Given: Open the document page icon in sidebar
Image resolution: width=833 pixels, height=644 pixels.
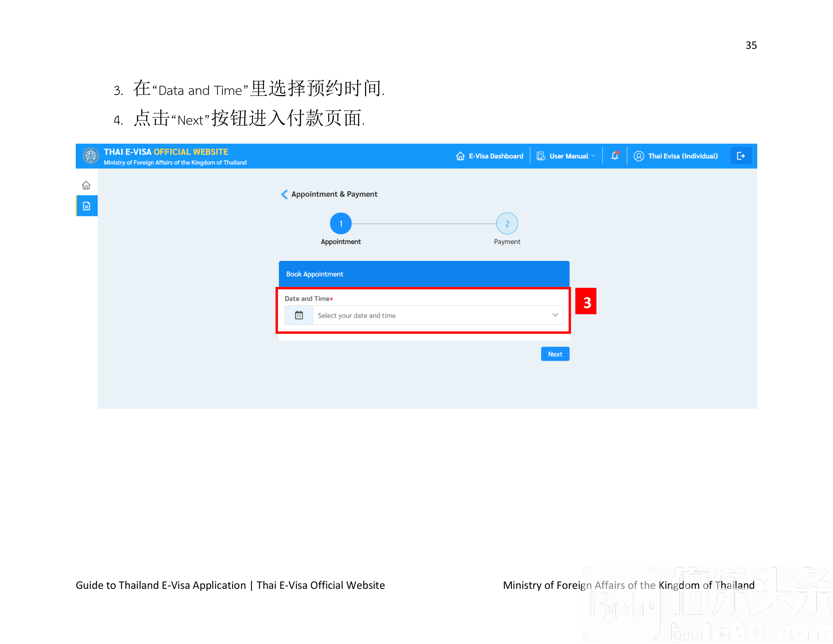Looking at the screenshot, I should click(x=86, y=205).
